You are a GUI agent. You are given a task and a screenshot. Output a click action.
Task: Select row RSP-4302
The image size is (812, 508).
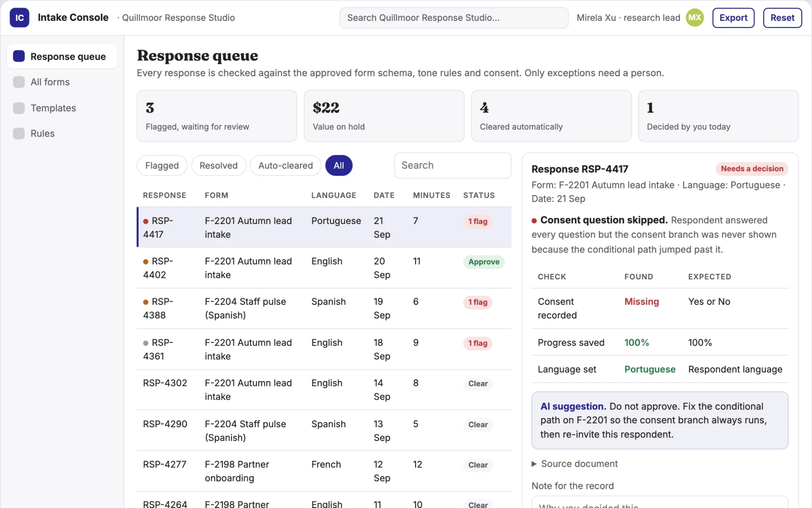coord(324,390)
